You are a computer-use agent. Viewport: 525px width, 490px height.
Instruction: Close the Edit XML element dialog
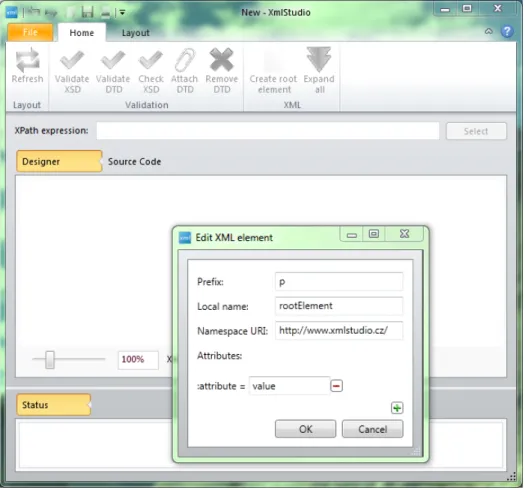[405, 234]
